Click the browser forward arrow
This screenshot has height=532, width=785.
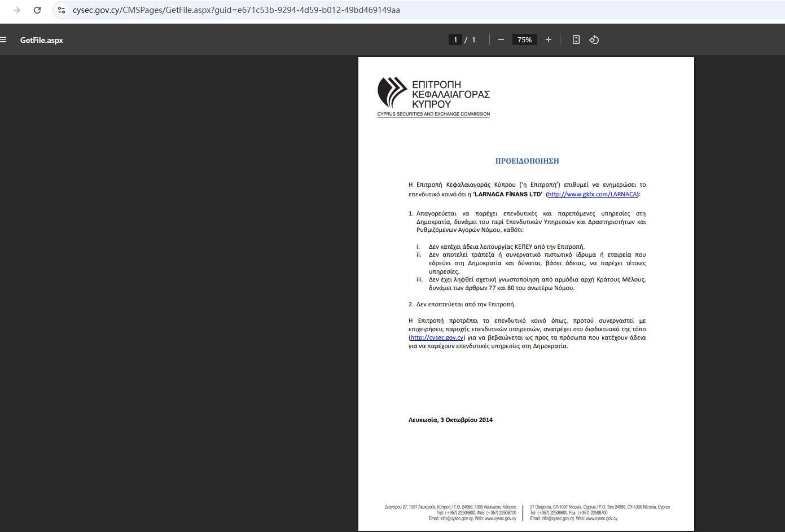click(17, 10)
